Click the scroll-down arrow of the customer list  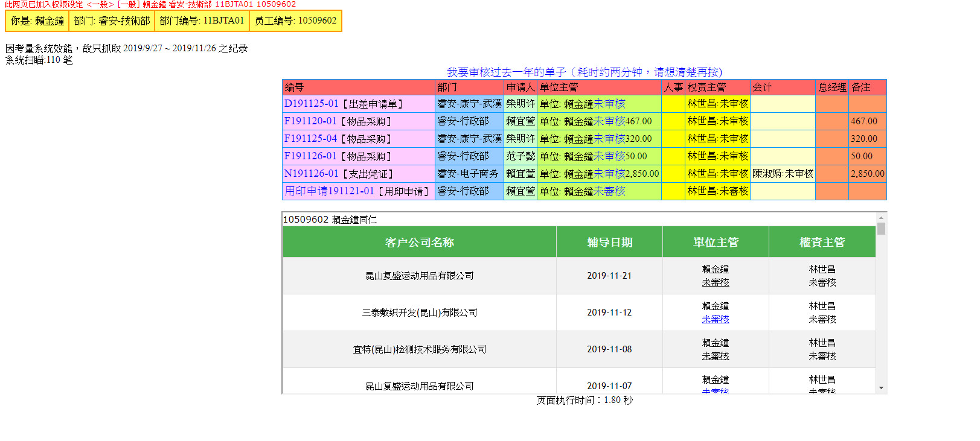tap(881, 388)
